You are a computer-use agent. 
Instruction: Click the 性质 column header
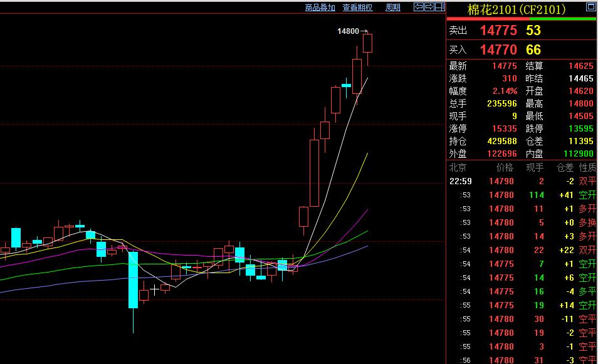pyautogui.click(x=588, y=168)
